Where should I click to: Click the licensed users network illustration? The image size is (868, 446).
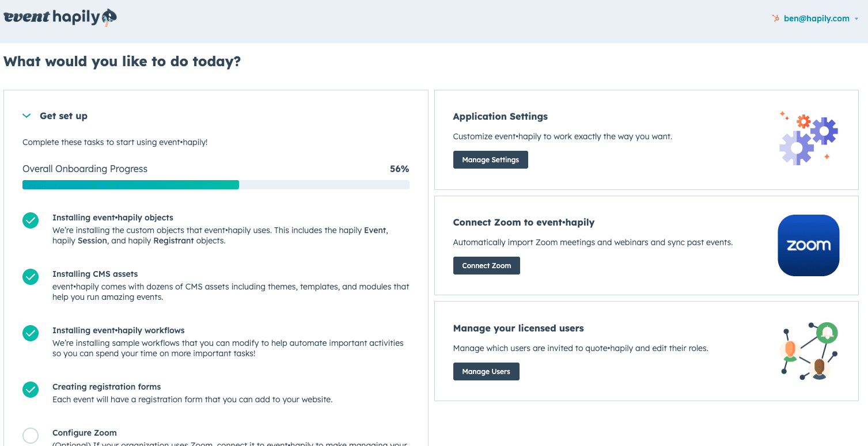pos(809,350)
